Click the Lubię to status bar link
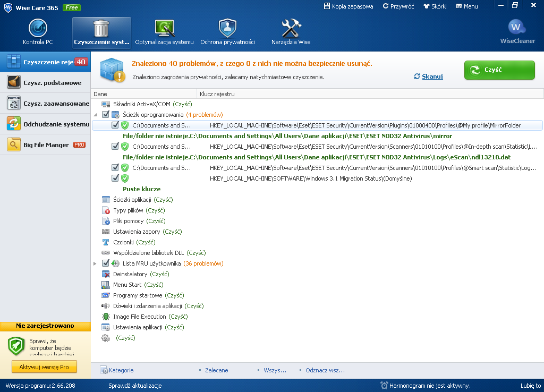 pos(531,386)
